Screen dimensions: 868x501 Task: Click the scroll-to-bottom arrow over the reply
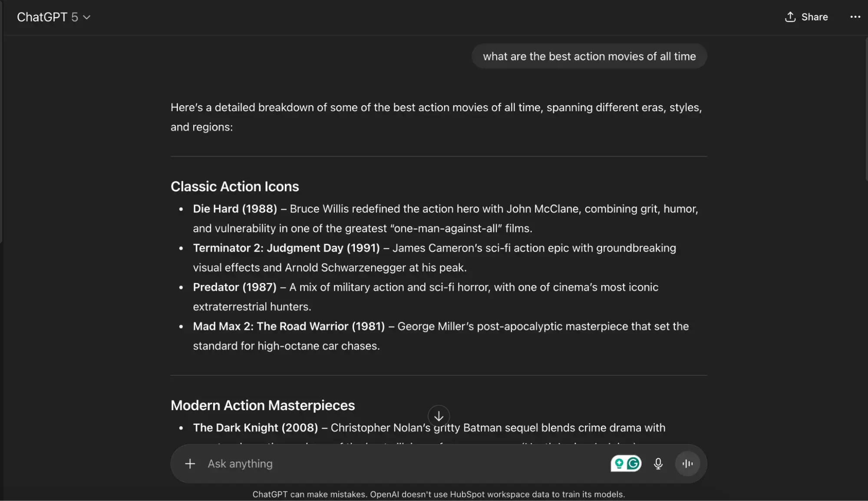click(x=439, y=416)
